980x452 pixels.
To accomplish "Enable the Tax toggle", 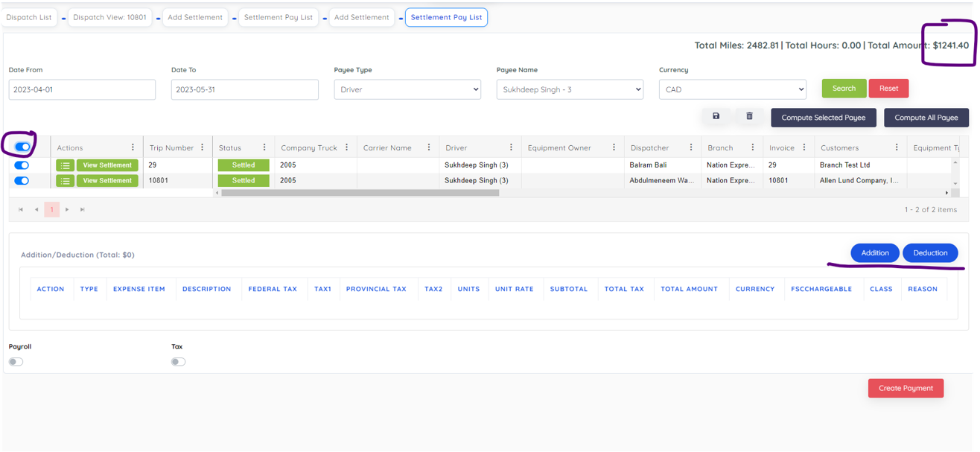I will click(178, 362).
